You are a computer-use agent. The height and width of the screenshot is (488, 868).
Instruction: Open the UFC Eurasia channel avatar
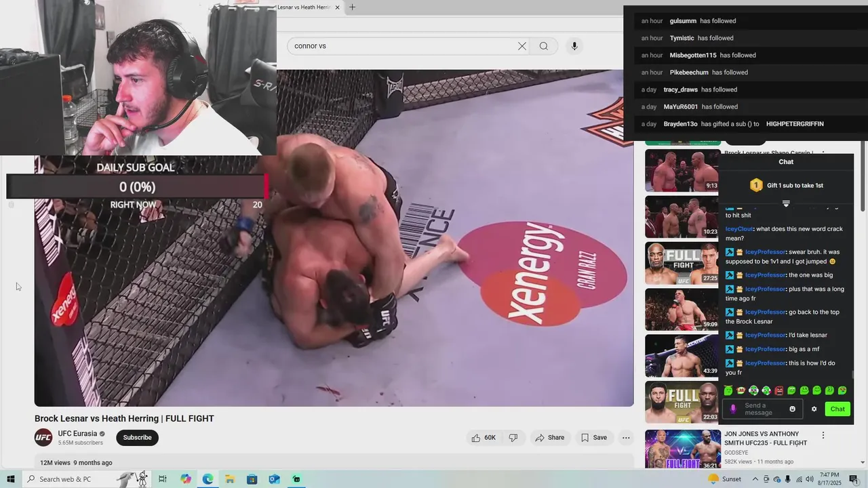43,438
